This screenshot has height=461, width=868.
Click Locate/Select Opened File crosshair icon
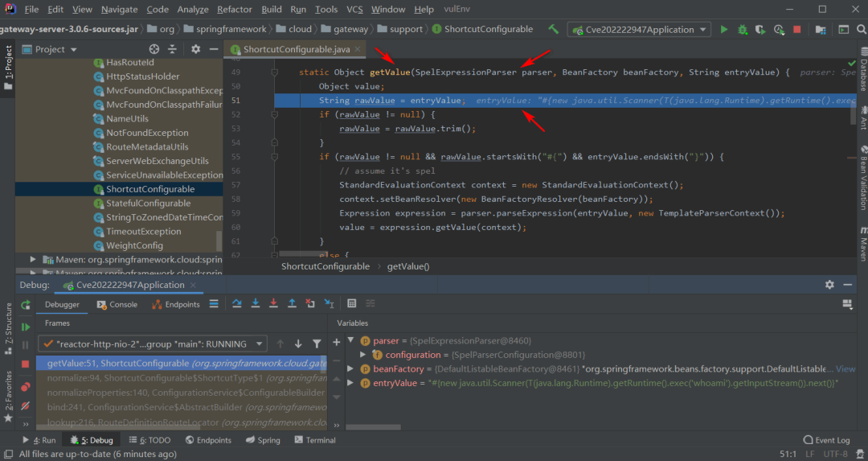click(154, 49)
